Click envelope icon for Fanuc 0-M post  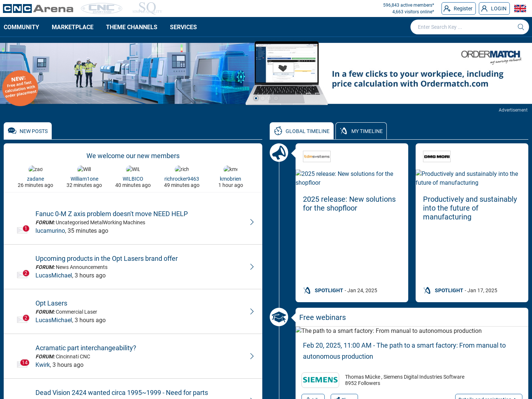23,229
